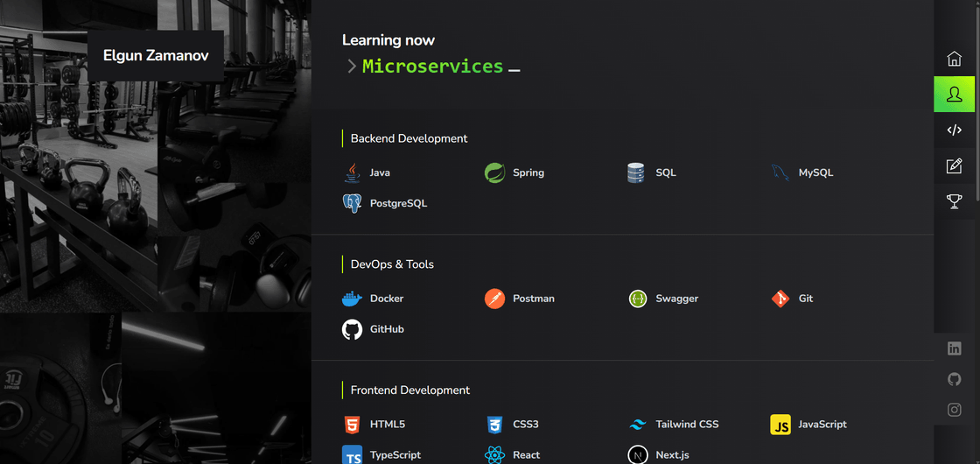Click the Spring leaf icon
Image resolution: width=980 pixels, height=464 pixels.
click(x=494, y=172)
